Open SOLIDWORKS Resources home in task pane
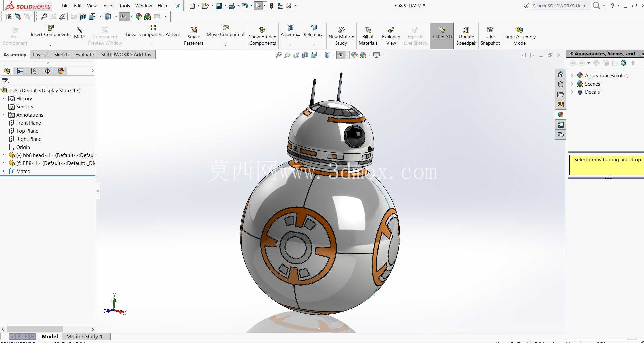 point(561,74)
